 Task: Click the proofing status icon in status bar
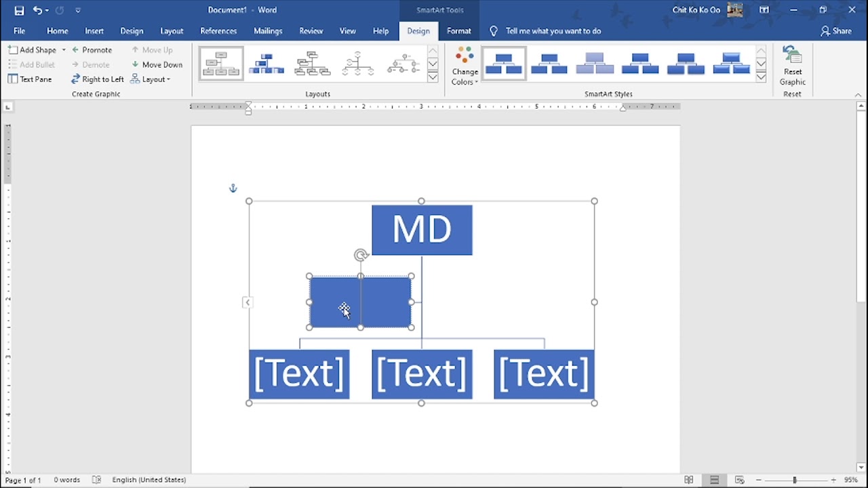coord(96,480)
